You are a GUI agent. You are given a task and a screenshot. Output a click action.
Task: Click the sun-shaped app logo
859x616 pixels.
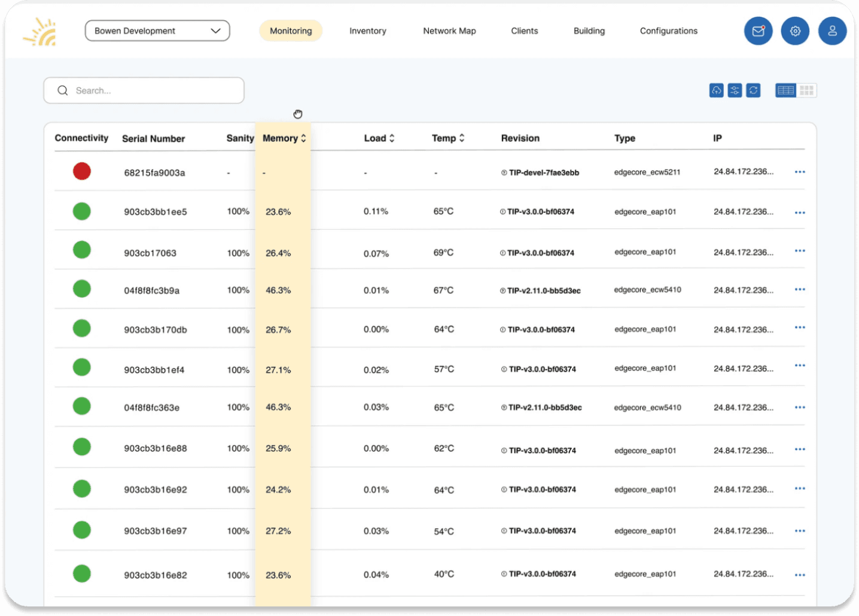(x=40, y=32)
